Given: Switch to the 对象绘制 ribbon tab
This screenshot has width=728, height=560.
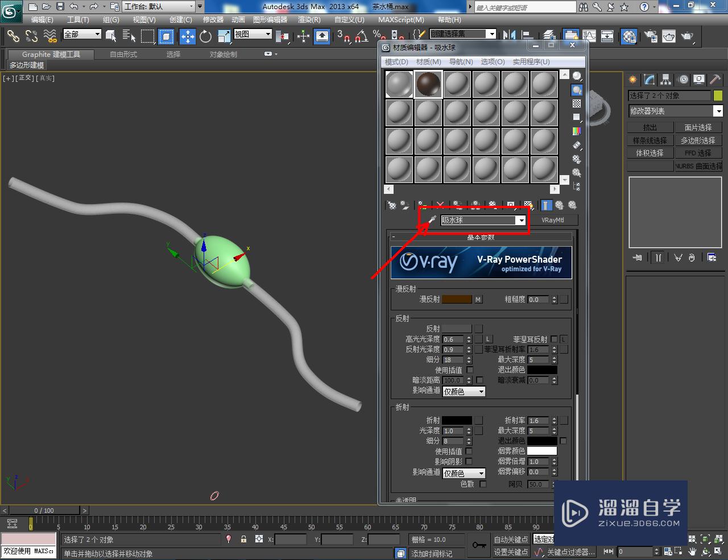Looking at the screenshot, I should (x=224, y=54).
